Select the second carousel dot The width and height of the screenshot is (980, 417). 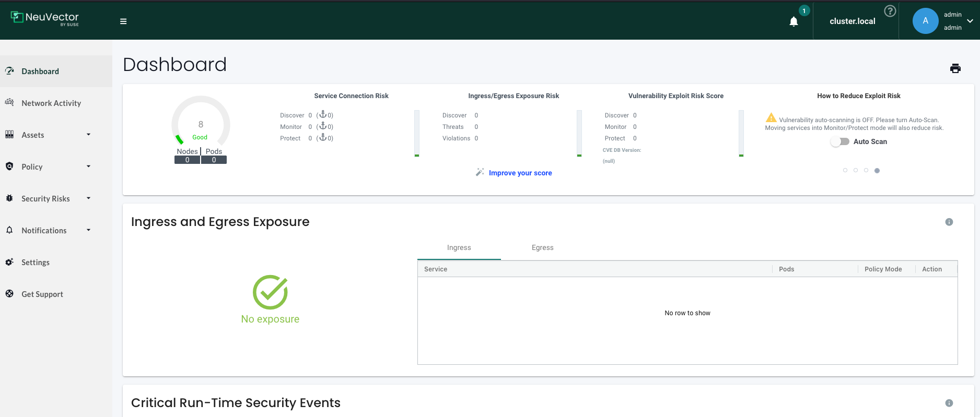click(x=856, y=170)
